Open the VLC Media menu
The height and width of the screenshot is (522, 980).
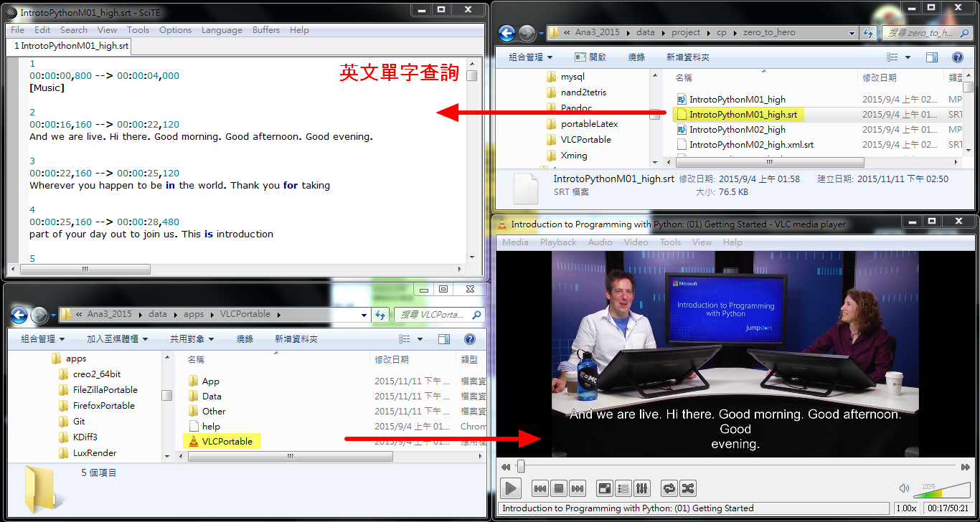tap(515, 242)
